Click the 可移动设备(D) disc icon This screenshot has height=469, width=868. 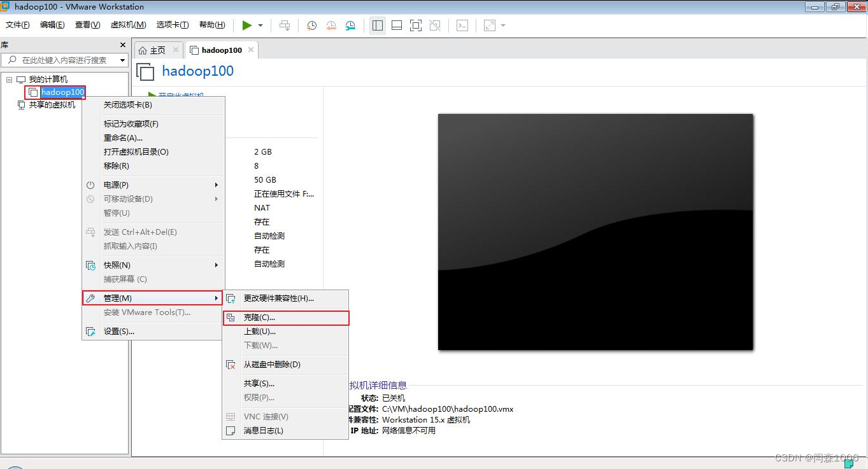[x=90, y=199]
